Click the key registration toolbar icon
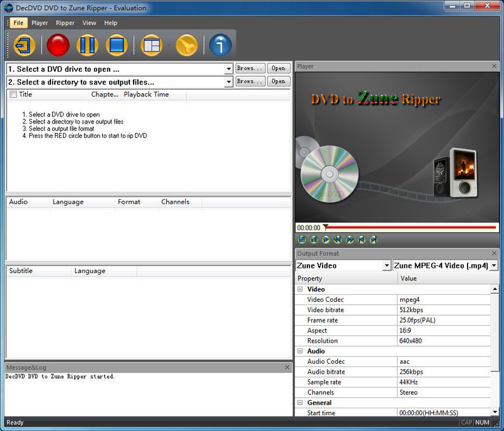The height and width of the screenshot is (431, 504). [x=186, y=45]
